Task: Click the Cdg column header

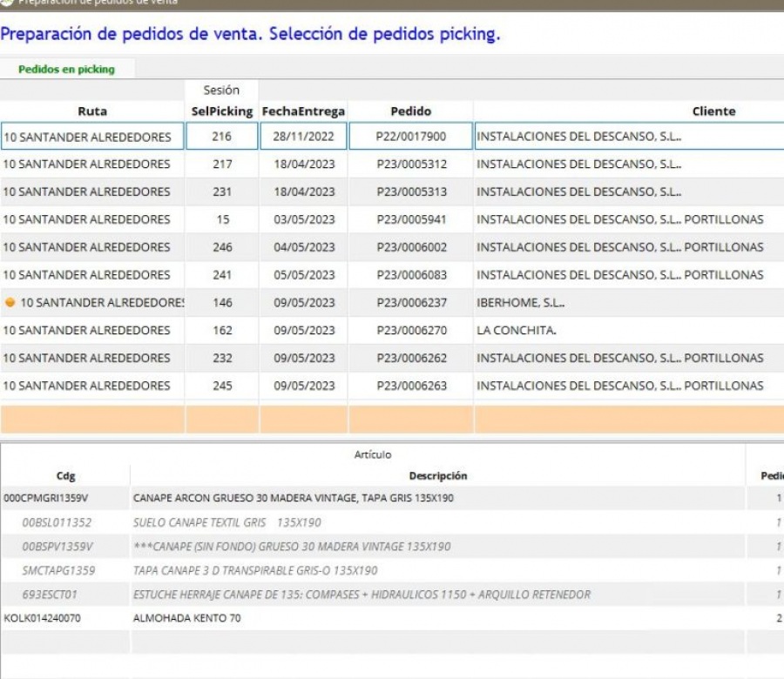Action: 65,476
